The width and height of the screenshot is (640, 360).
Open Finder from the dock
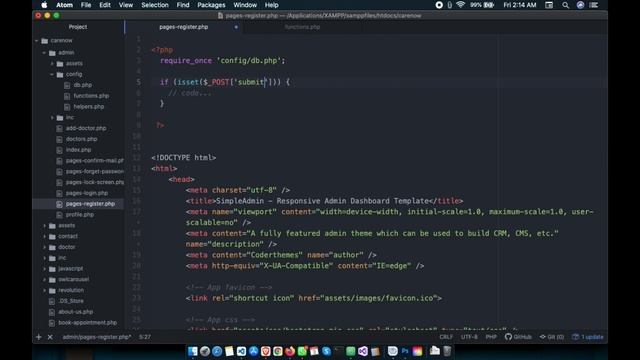(193, 351)
